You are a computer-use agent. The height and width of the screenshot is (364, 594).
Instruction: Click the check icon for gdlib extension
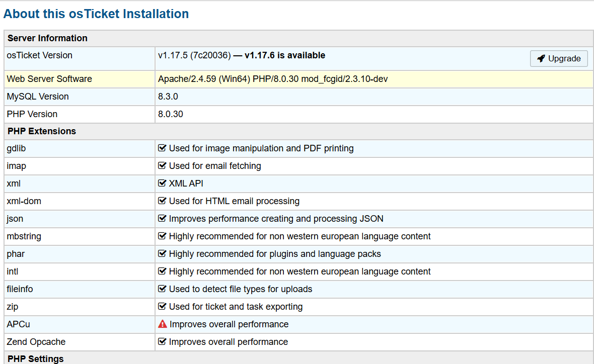(162, 148)
